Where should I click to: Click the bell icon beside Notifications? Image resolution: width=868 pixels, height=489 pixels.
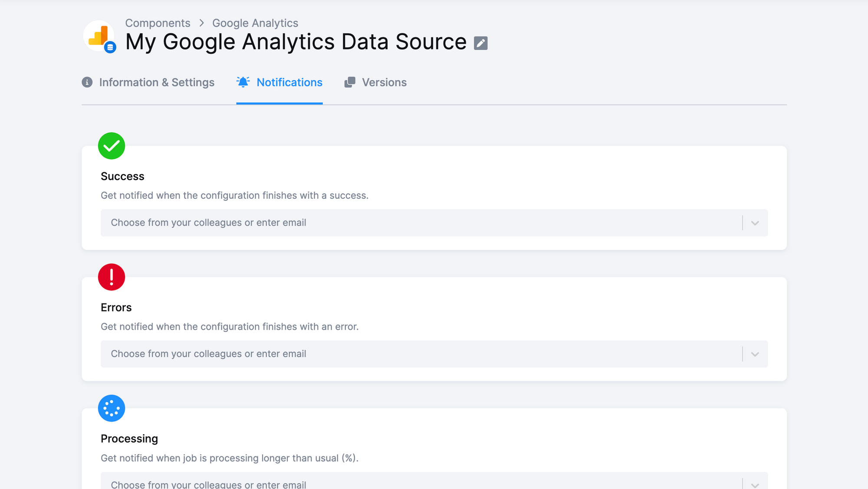243,82
